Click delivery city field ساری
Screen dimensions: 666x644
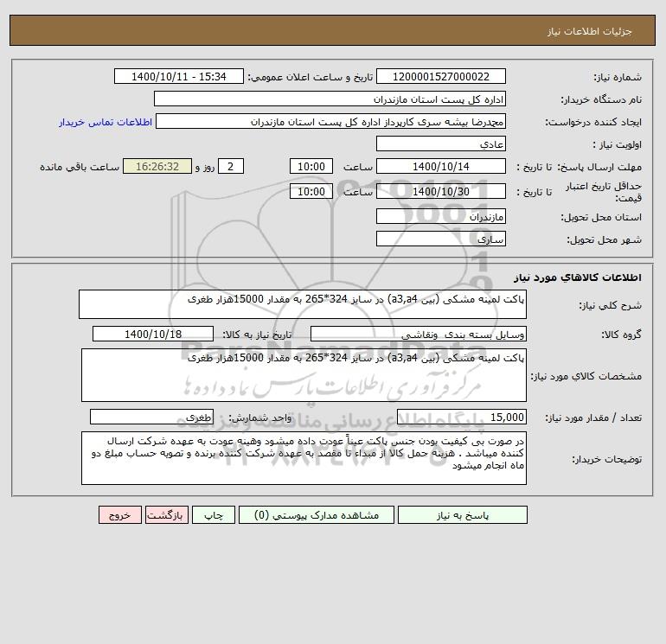pos(441,239)
